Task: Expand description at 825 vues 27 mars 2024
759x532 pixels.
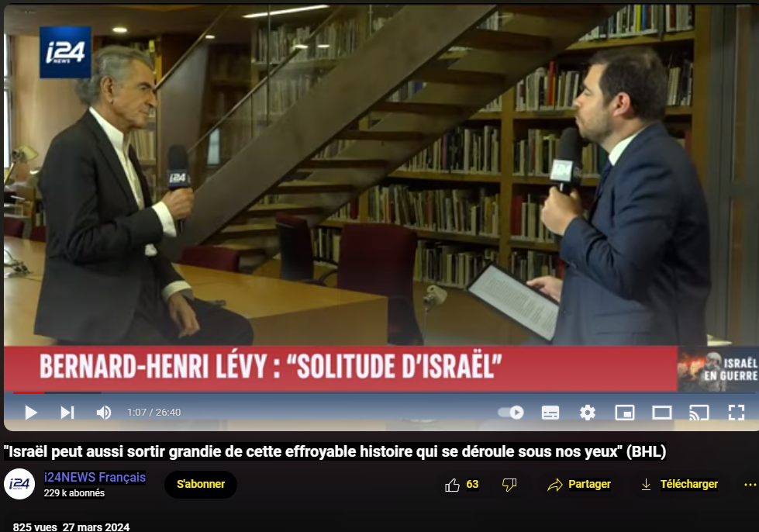Action: pos(71,527)
